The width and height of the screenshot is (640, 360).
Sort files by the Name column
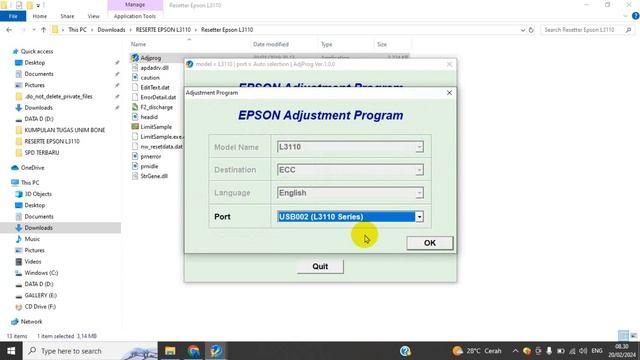(138, 44)
